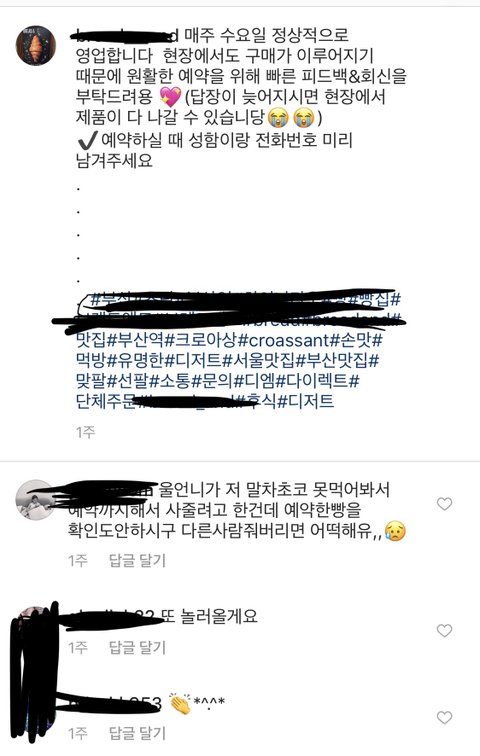Screen dimensions: 480x756
Task: Reply to the 또 놀러올게요 comment
Action: [137, 647]
